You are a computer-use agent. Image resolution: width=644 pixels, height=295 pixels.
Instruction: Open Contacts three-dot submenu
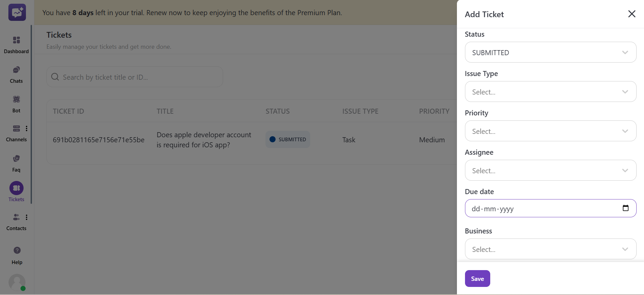[27, 217]
